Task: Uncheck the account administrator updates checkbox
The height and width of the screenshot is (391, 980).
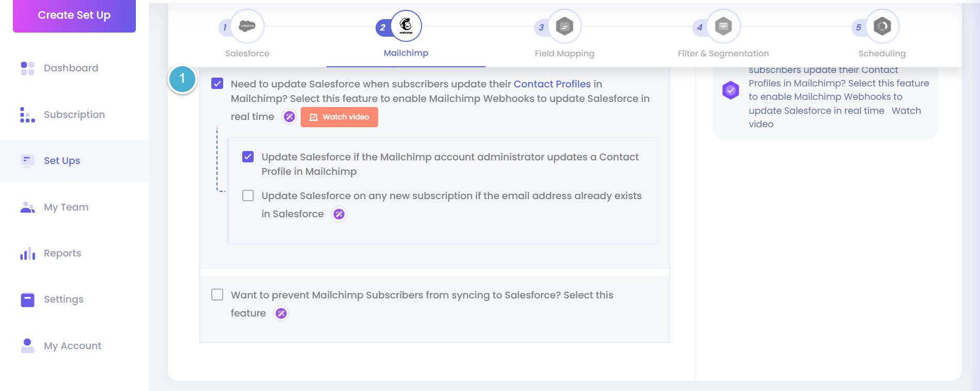Action: click(x=248, y=157)
